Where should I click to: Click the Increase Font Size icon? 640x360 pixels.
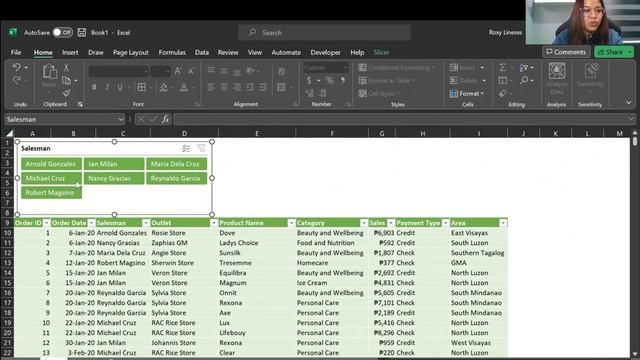pyautogui.click(x=178, y=71)
